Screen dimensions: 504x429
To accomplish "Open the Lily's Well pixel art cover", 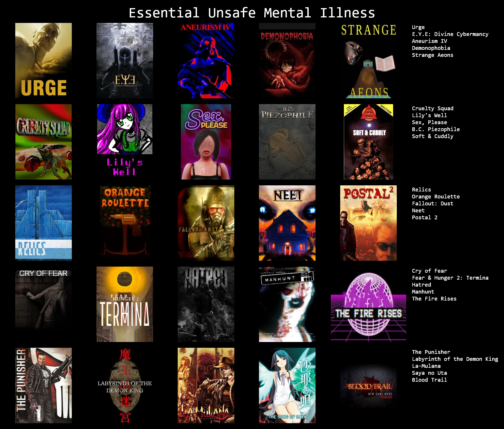I will 125,142.
